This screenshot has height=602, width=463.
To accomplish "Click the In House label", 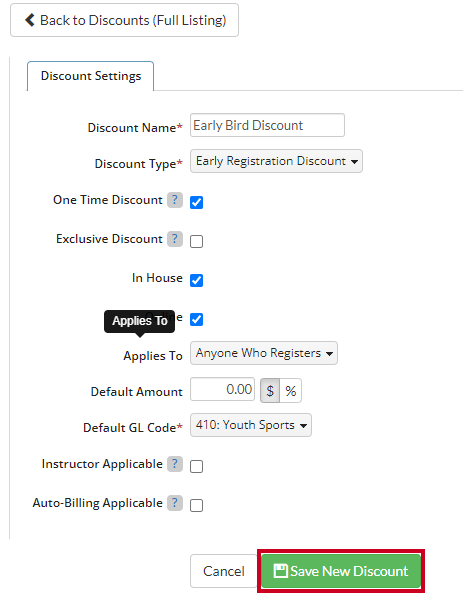I will 157,278.
